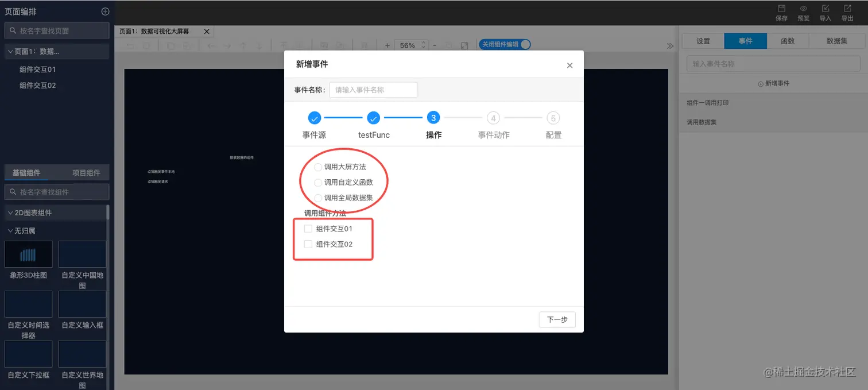Select the 调用大屏方法 radio option

click(x=318, y=167)
